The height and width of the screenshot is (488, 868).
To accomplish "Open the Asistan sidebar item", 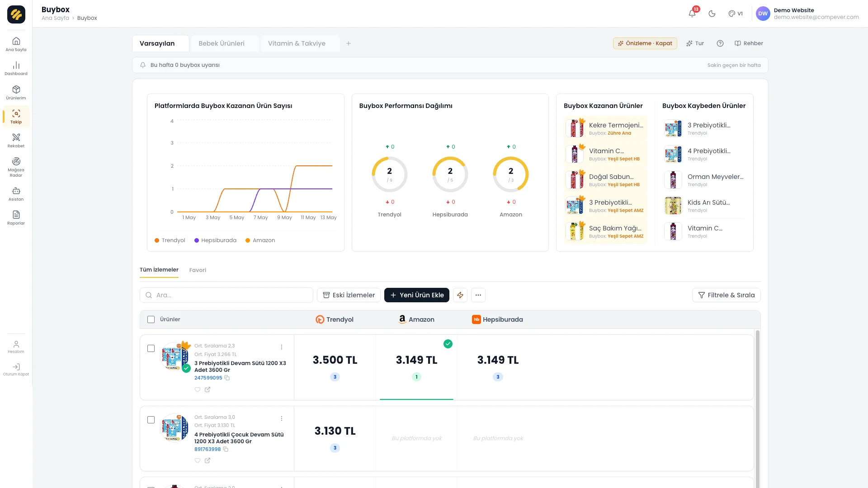I will [x=16, y=194].
